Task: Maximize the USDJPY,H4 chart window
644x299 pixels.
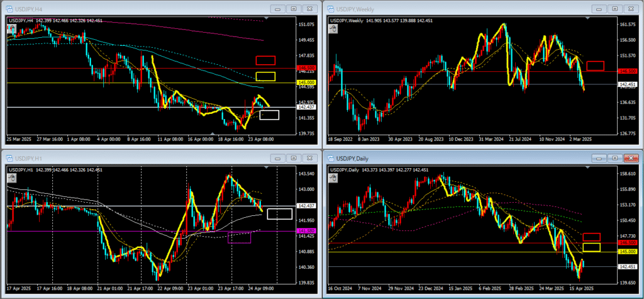Action: (x=294, y=9)
